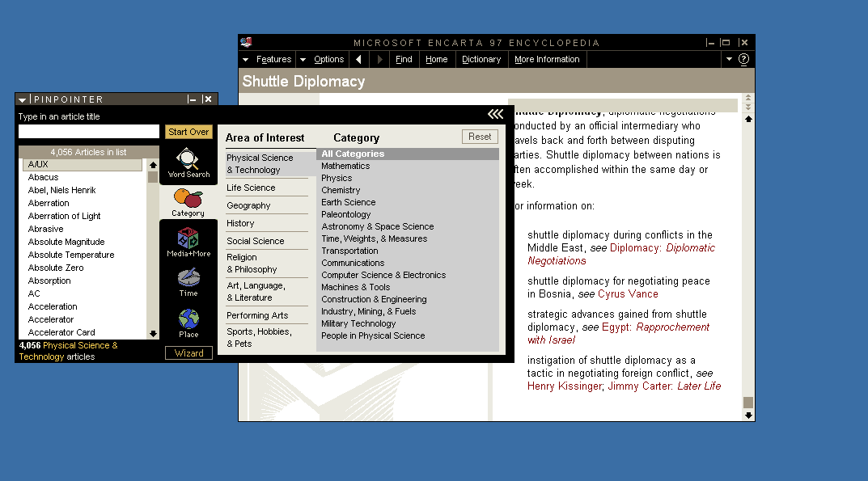Expand the Options dropdown arrow

pyautogui.click(x=303, y=59)
